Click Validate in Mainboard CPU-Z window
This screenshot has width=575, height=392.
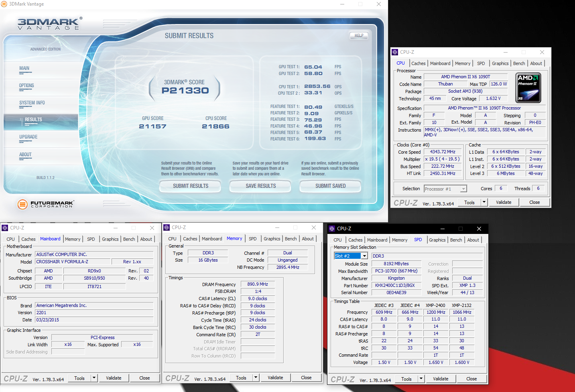click(x=114, y=378)
